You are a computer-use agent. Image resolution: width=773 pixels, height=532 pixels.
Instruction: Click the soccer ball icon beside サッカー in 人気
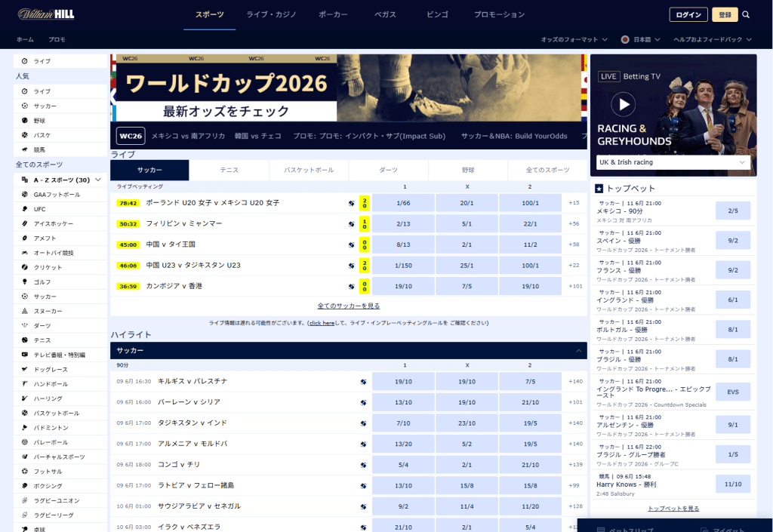pyautogui.click(x=25, y=106)
